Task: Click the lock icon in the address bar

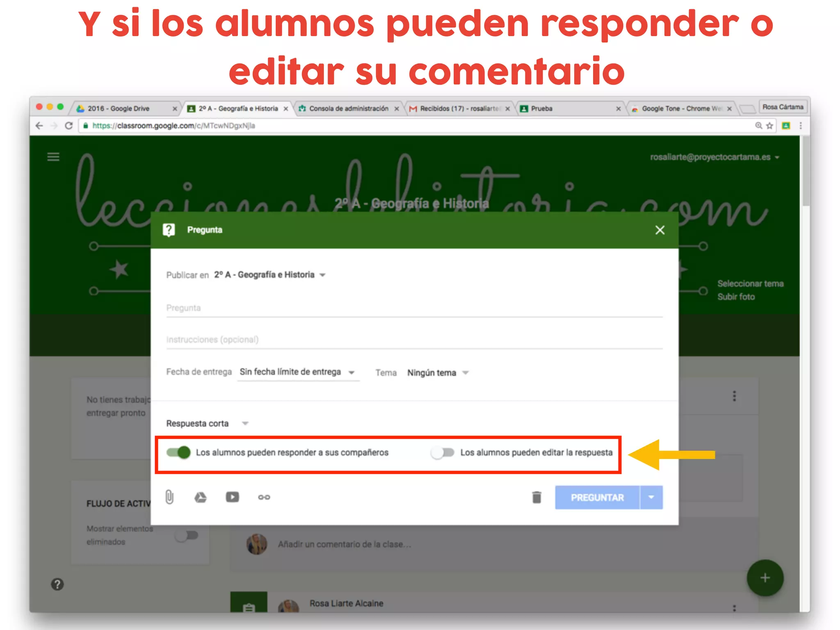Action: click(x=86, y=126)
